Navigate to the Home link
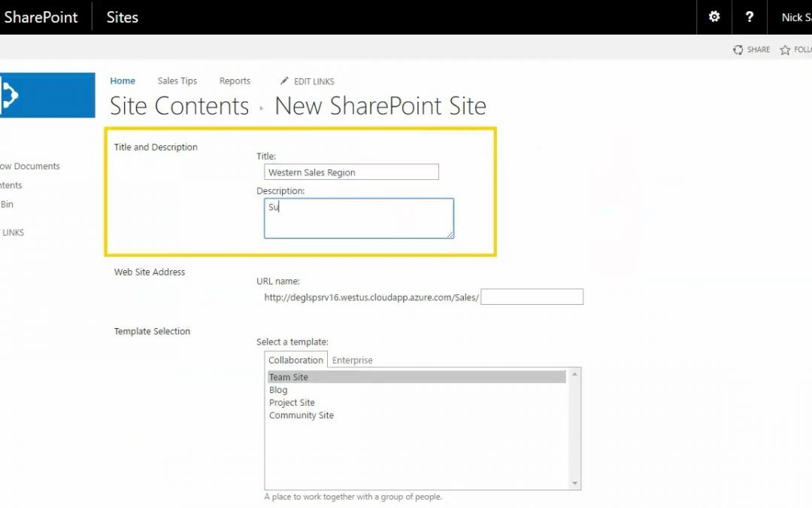Screen dimensions: 812x508 pos(123,81)
